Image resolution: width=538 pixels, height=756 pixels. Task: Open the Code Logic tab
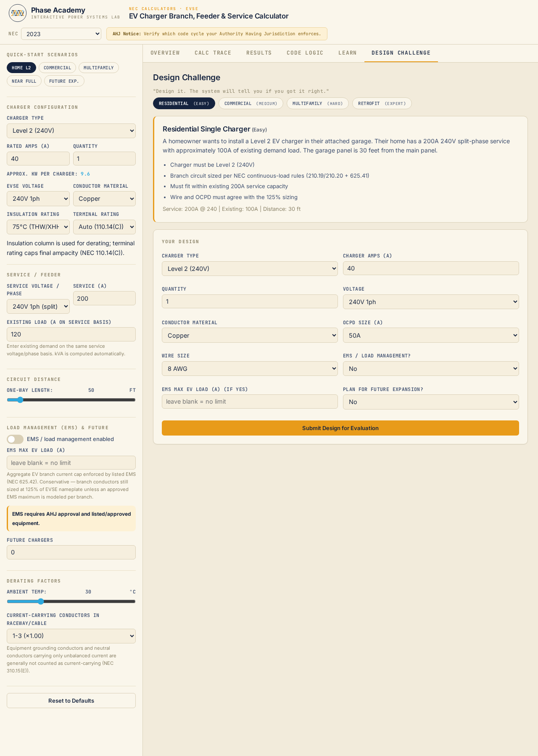(305, 53)
